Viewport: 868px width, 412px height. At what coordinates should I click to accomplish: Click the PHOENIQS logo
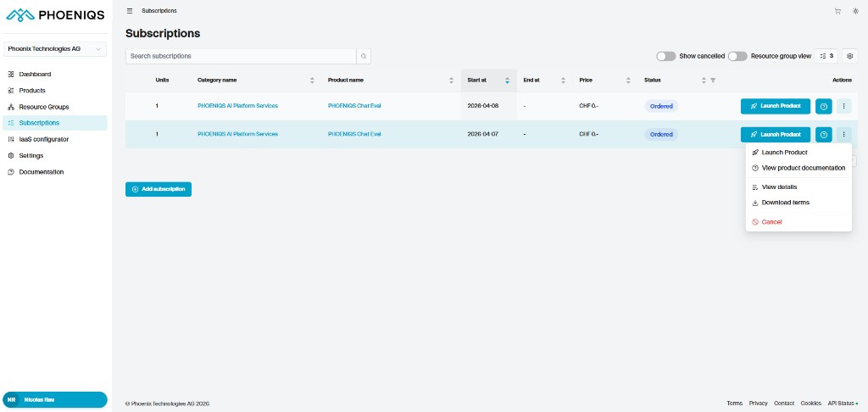point(55,15)
